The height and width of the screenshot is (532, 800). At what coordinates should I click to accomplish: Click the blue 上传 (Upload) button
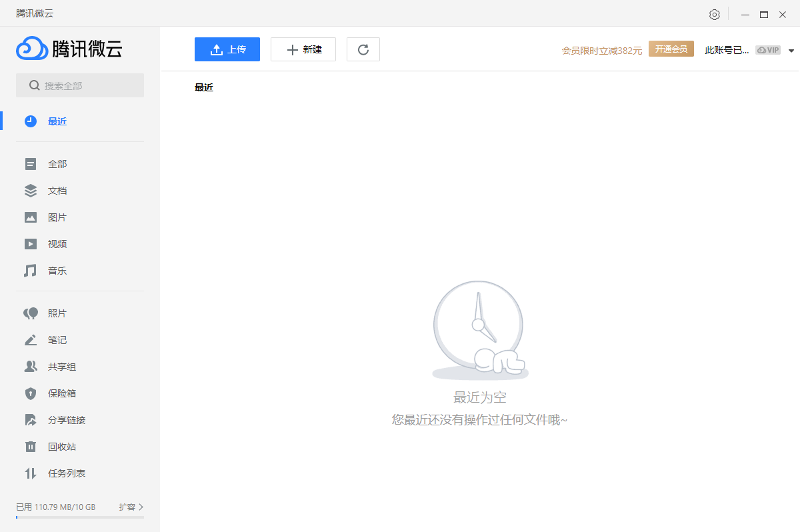click(x=227, y=49)
